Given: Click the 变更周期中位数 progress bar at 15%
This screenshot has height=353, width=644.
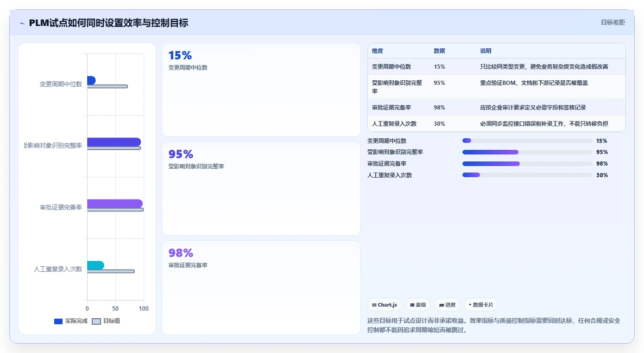Looking at the screenshot, I should point(527,141).
